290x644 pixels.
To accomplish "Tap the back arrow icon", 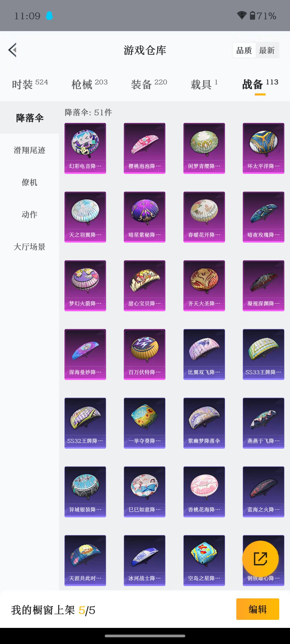I will pos(12,50).
